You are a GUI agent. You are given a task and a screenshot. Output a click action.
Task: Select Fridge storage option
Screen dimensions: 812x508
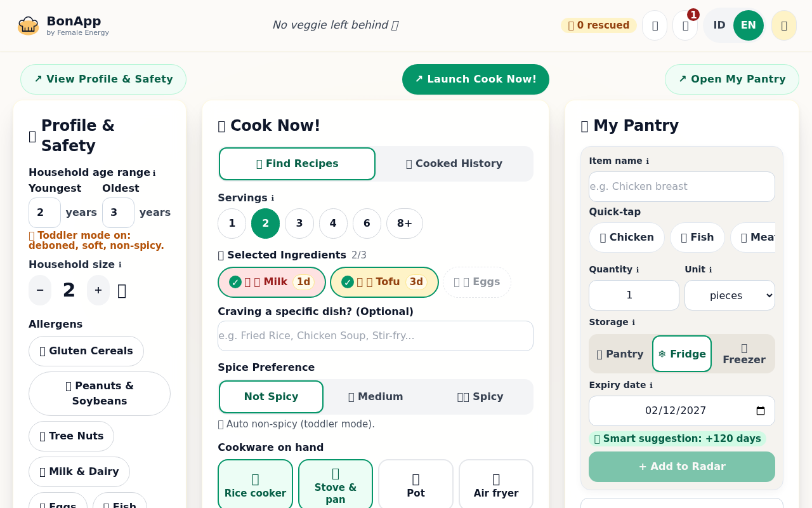point(682,354)
